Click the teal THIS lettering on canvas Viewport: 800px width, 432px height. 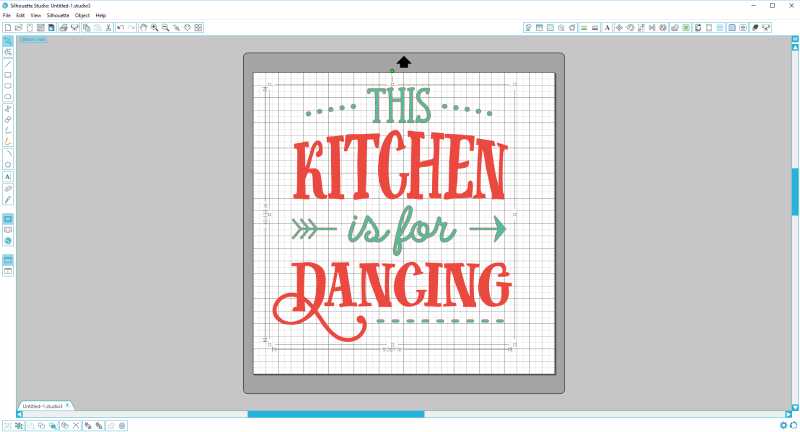pyautogui.click(x=399, y=105)
